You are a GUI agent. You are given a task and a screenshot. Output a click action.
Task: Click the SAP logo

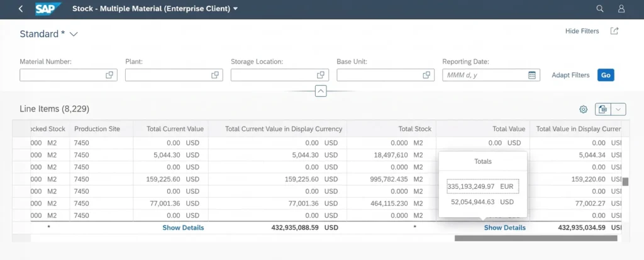[x=48, y=9]
